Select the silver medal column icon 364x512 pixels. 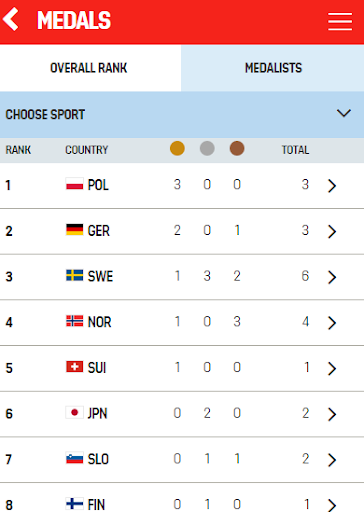click(x=207, y=148)
